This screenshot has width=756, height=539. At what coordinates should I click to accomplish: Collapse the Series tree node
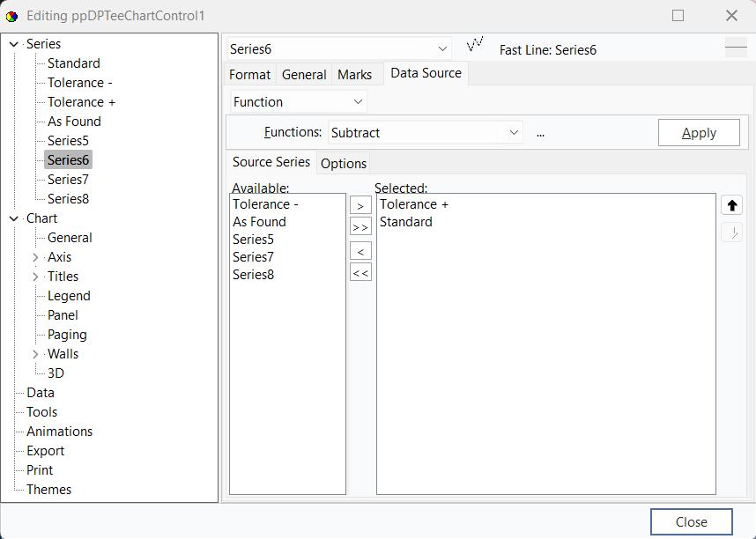14,44
